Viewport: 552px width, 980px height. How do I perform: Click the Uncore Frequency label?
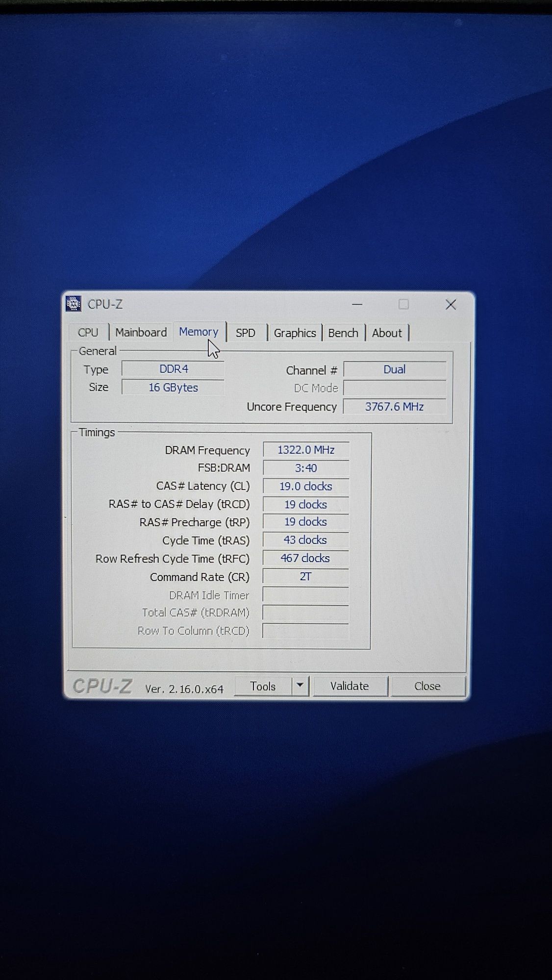292,407
